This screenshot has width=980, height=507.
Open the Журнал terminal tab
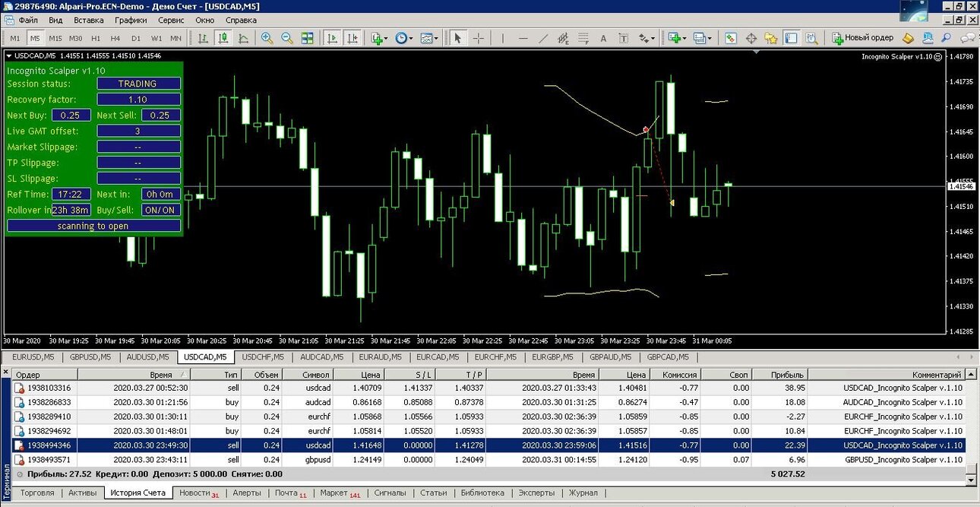(x=583, y=493)
